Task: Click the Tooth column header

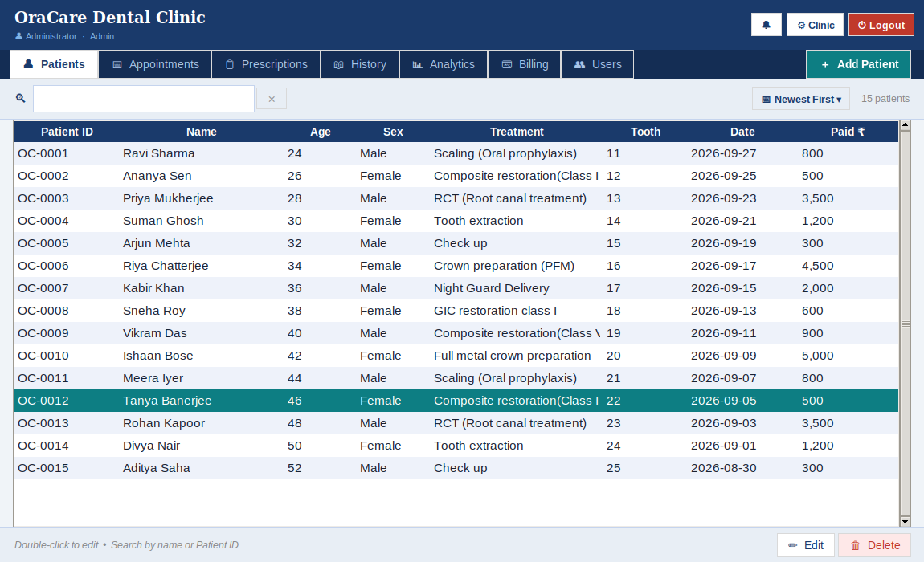Action: coord(646,132)
